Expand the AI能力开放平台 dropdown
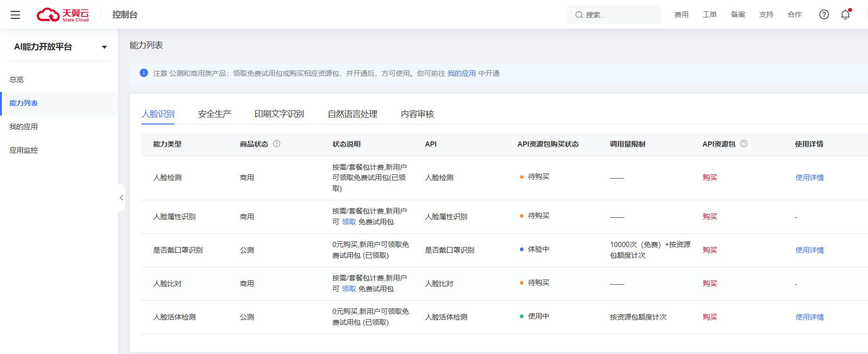The width and height of the screenshot is (868, 354). point(104,47)
